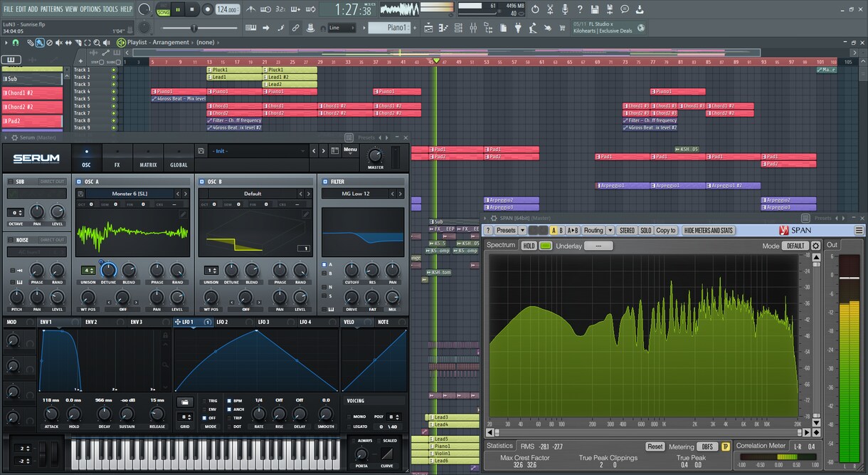Open the Line snap dropdown in toolbar
Screen dimensions: 868x475
342,28
